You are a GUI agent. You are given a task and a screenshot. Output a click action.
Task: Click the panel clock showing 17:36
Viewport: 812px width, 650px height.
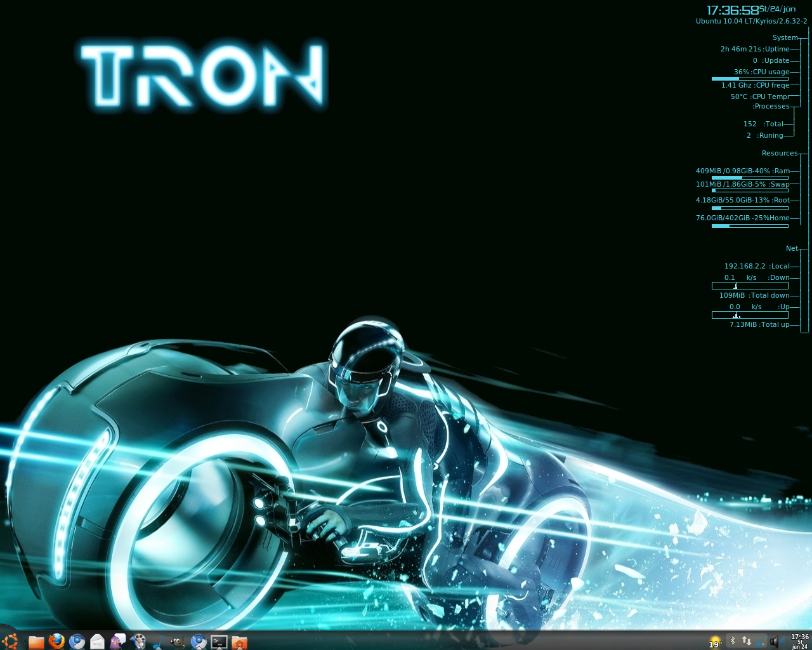click(800, 641)
